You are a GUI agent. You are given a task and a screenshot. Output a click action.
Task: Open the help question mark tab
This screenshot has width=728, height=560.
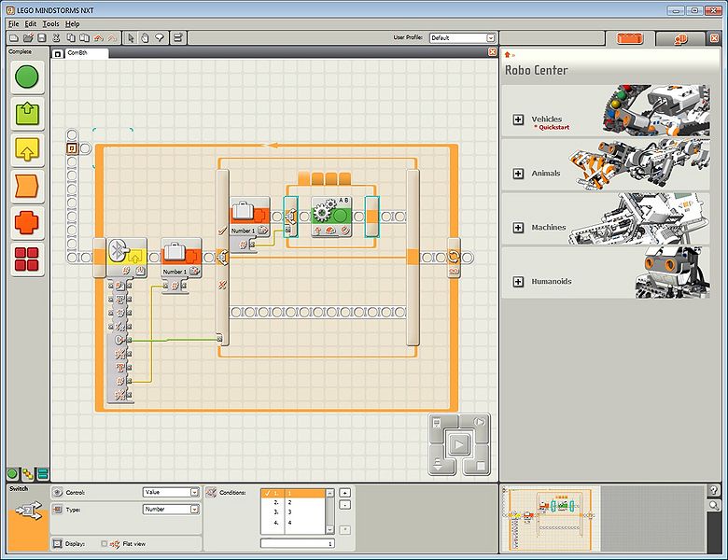click(x=714, y=491)
